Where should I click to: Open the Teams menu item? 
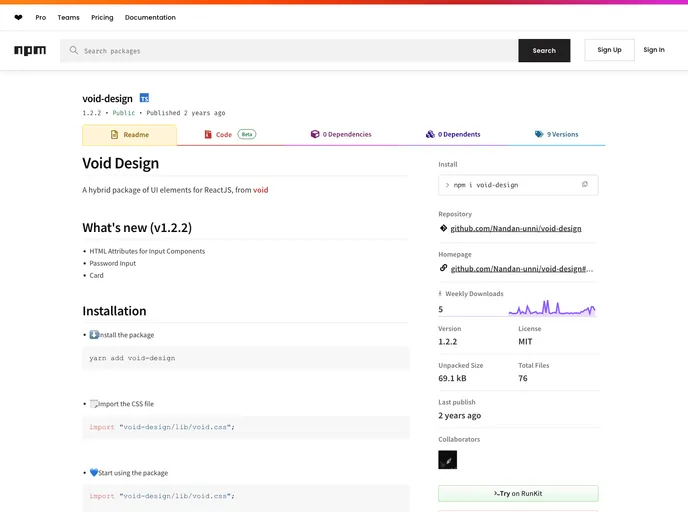click(68, 18)
